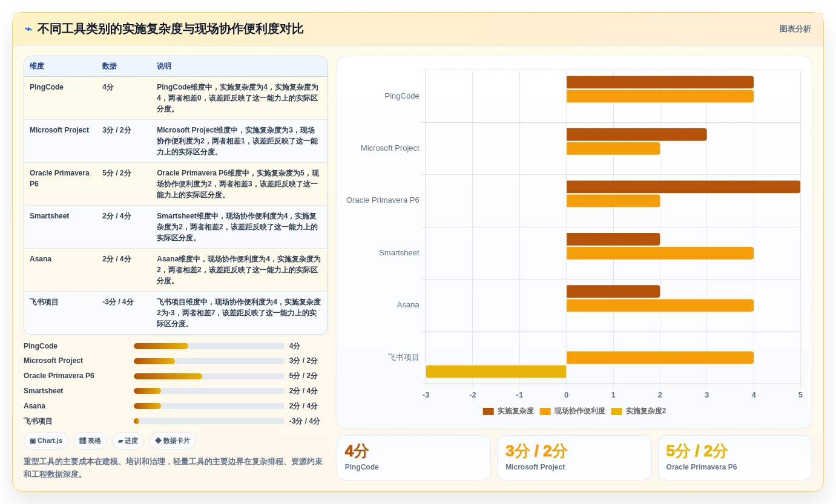836x504 pixels.
Task: Select Smartsheet cell in table
Action: [61, 227]
